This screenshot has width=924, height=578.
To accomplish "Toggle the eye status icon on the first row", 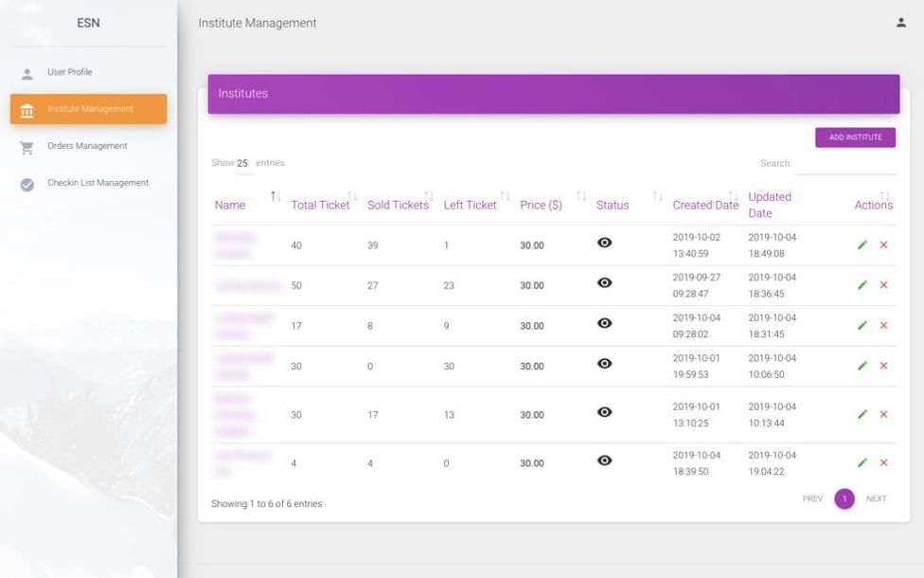I will pyautogui.click(x=607, y=244).
